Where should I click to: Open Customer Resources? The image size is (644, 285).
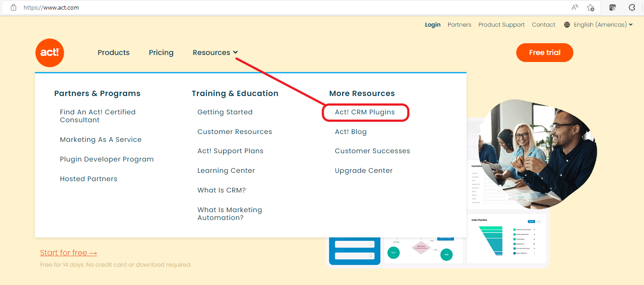235,132
